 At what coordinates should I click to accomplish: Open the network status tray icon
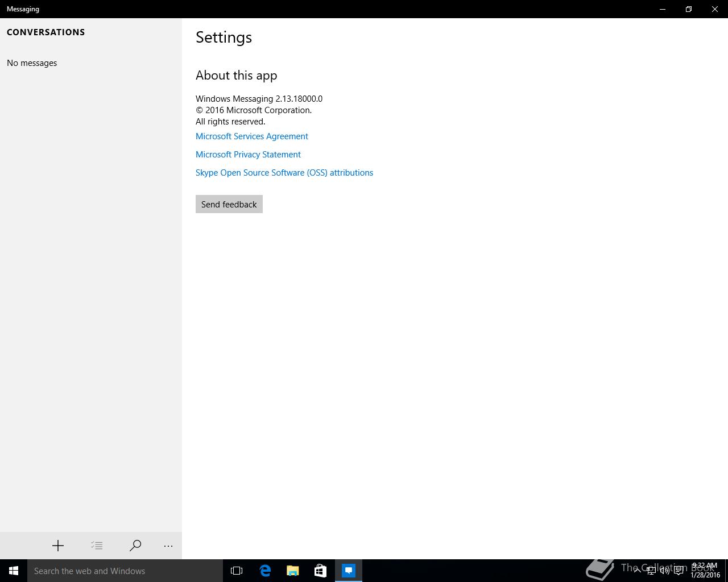[651, 571]
